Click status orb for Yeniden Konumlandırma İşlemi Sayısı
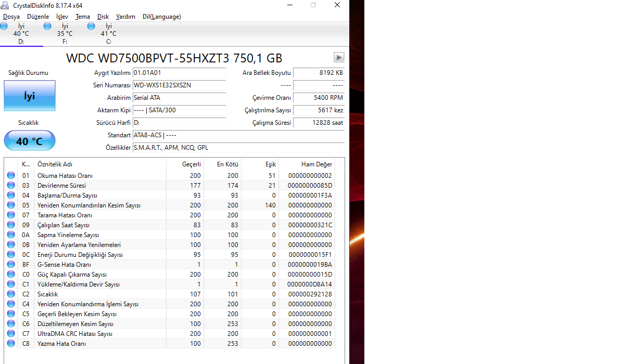The height and width of the screenshot is (364, 622). pyautogui.click(x=11, y=304)
